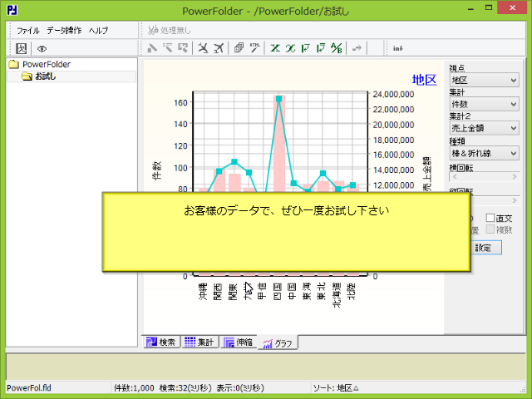Click the 件数:1,000 status bar entry
Viewport: 532px width, 399px height.
click(x=134, y=388)
